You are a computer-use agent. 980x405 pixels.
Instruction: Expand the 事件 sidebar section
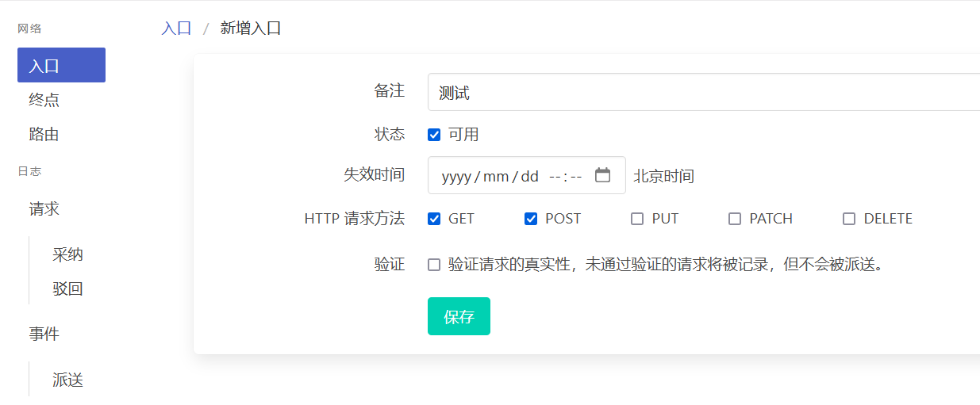pyautogui.click(x=44, y=334)
